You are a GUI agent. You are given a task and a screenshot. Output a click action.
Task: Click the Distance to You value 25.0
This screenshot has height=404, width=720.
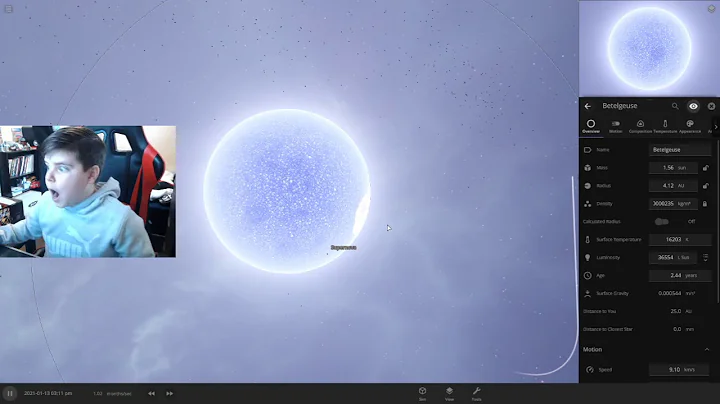coord(675,311)
